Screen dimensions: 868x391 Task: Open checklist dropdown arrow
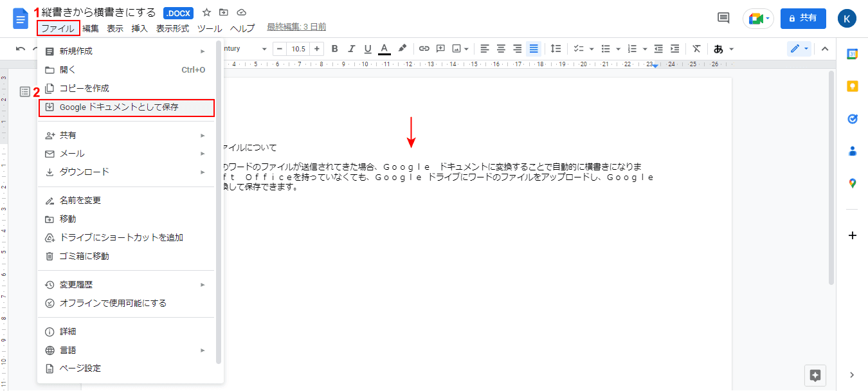tap(590, 50)
